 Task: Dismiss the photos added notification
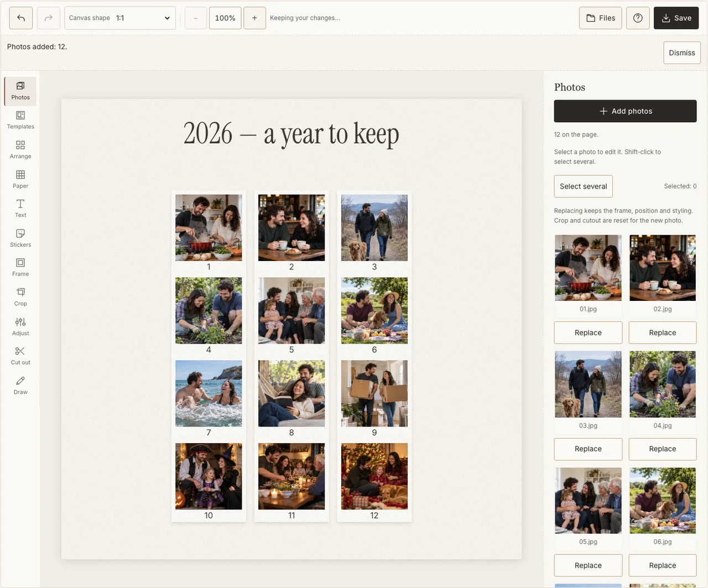pyautogui.click(x=682, y=53)
